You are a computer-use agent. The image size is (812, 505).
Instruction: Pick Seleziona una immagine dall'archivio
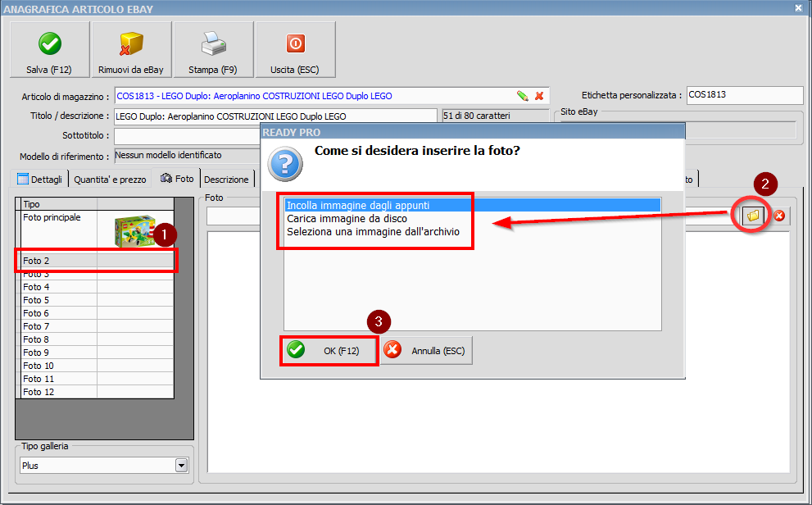click(x=373, y=232)
